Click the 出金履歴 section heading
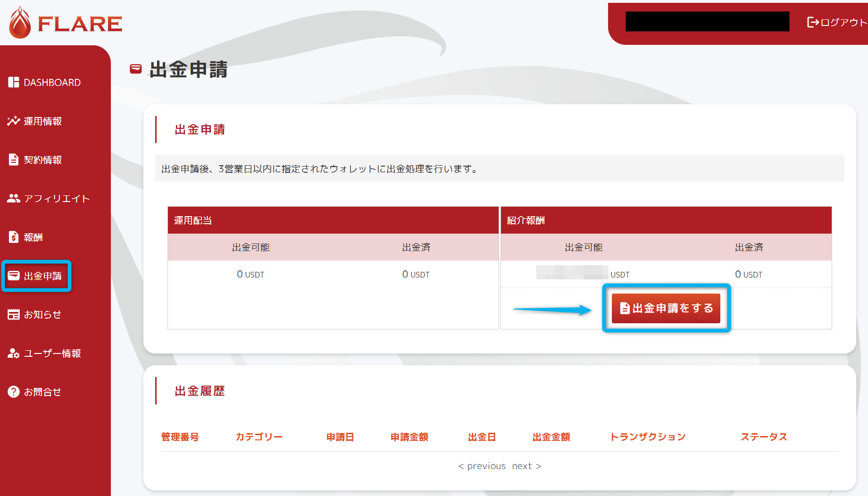Viewport: 868px width, 496px height. (x=200, y=391)
